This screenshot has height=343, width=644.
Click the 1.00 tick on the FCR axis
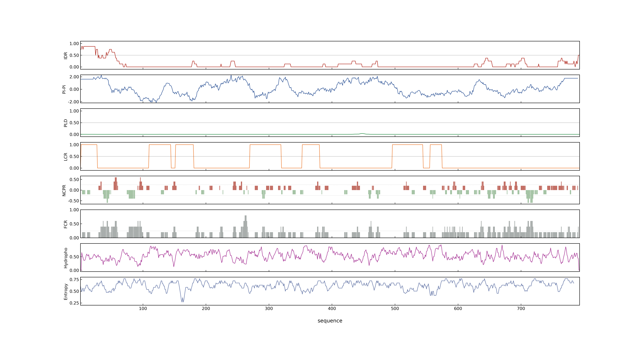[74, 210]
